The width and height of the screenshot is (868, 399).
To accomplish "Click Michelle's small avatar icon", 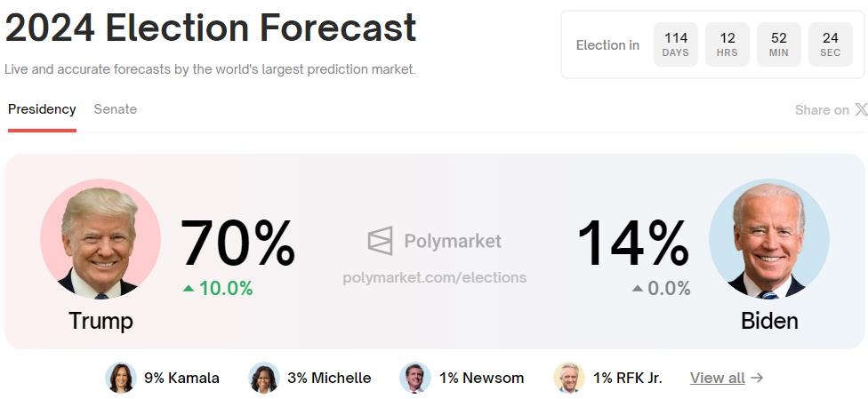I will click(x=264, y=378).
